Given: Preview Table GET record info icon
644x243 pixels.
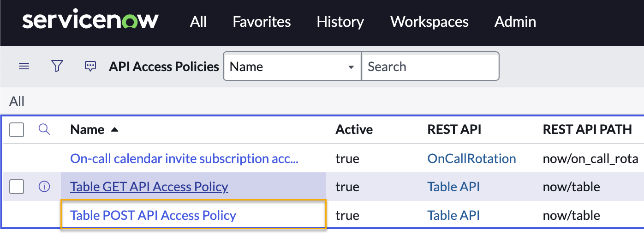Looking at the screenshot, I should tap(44, 187).
